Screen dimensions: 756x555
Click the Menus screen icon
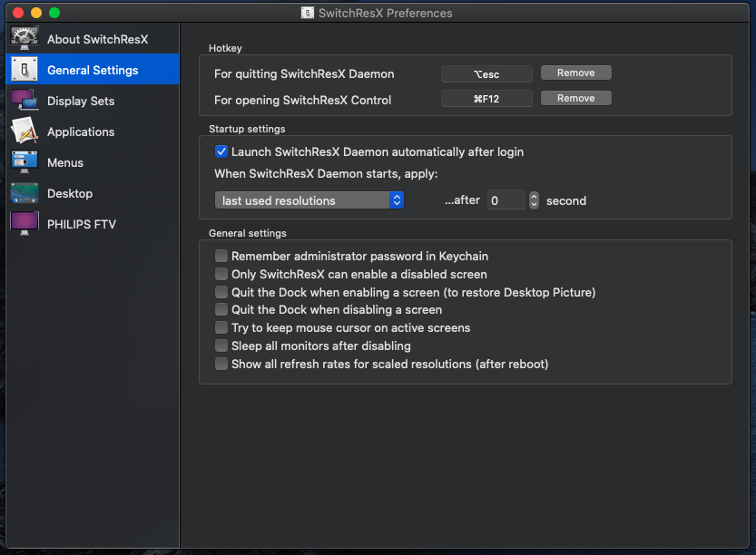(25, 161)
